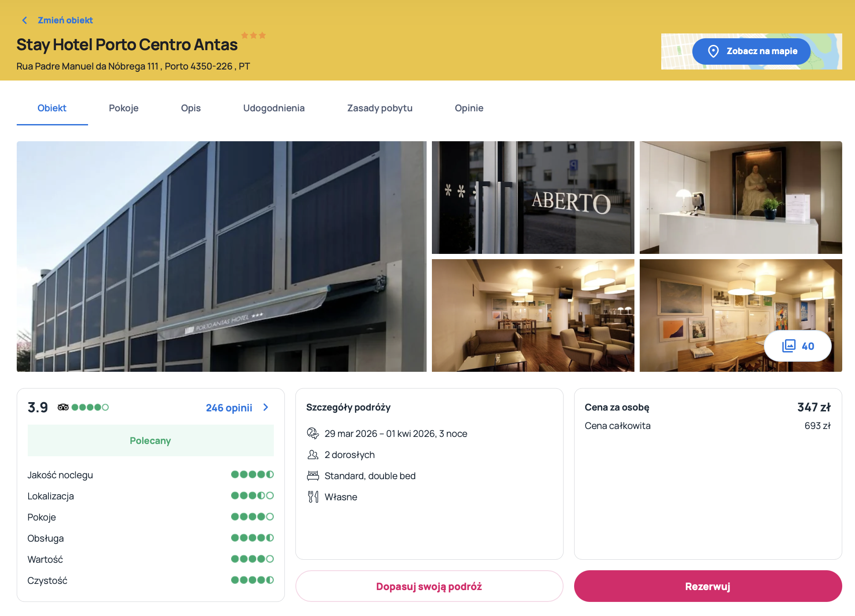This screenshot has width=855, height=616.
Task: Click the cutlery icon beside Własne
Action: pos(313,497)
